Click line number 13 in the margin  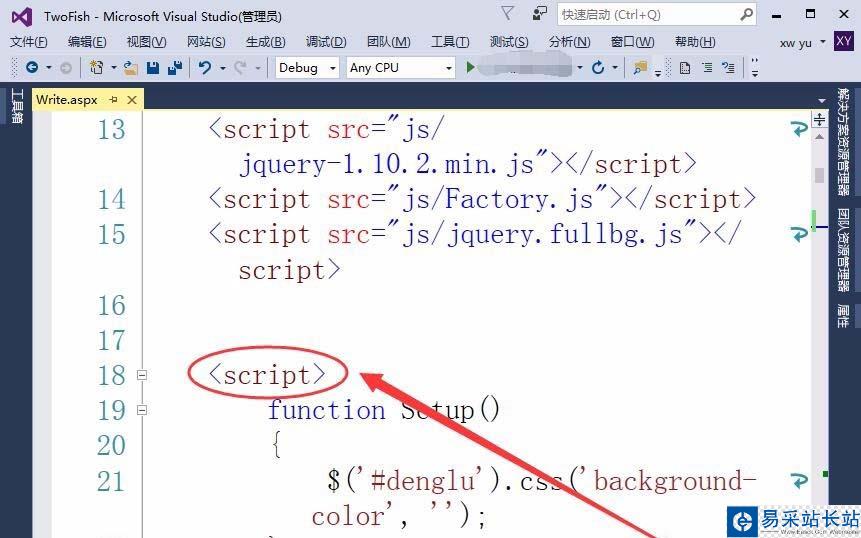111,130
